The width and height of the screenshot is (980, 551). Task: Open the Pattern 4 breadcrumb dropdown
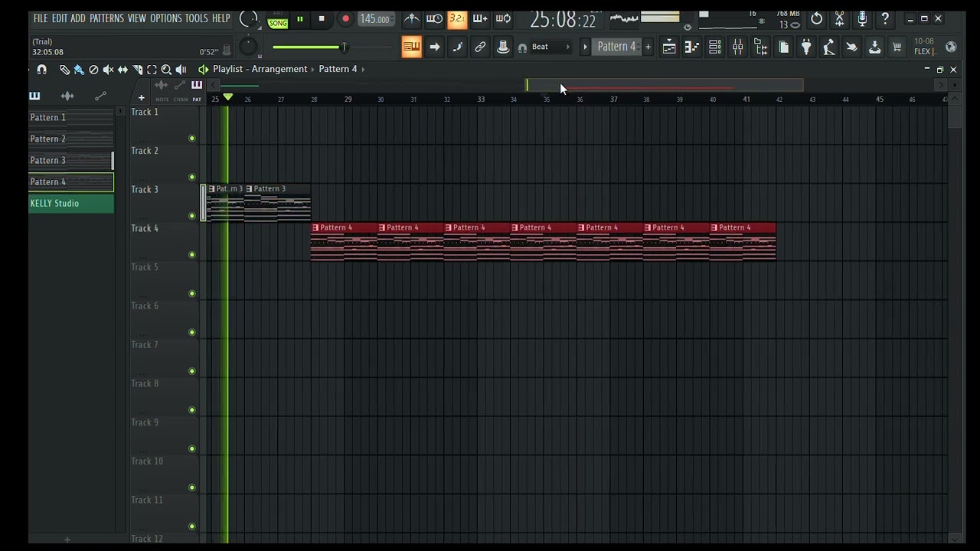click(341, 69)
